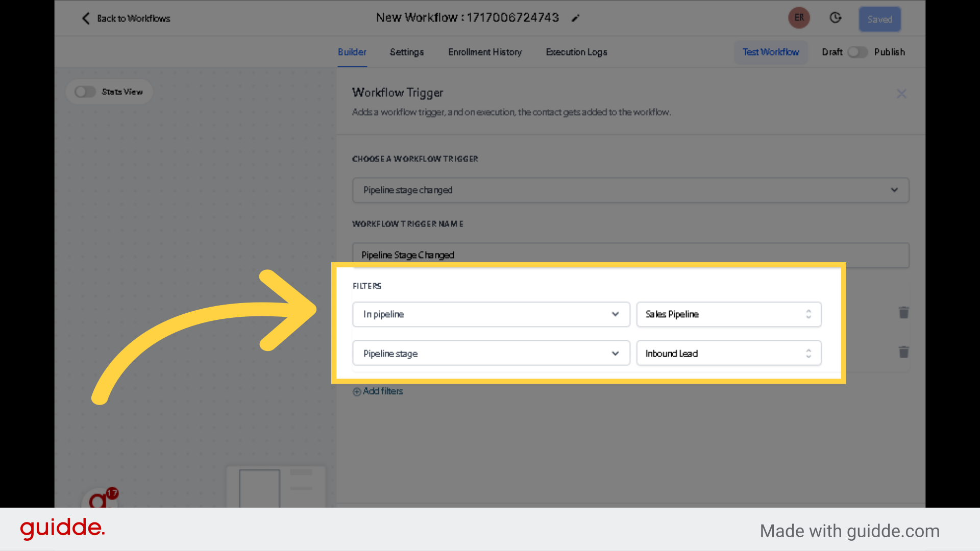Image resolution: width=980 pixels, height=551 pixels.
Task: Edit workflow name with pencil icon
Action: click(x=576, y=18)
